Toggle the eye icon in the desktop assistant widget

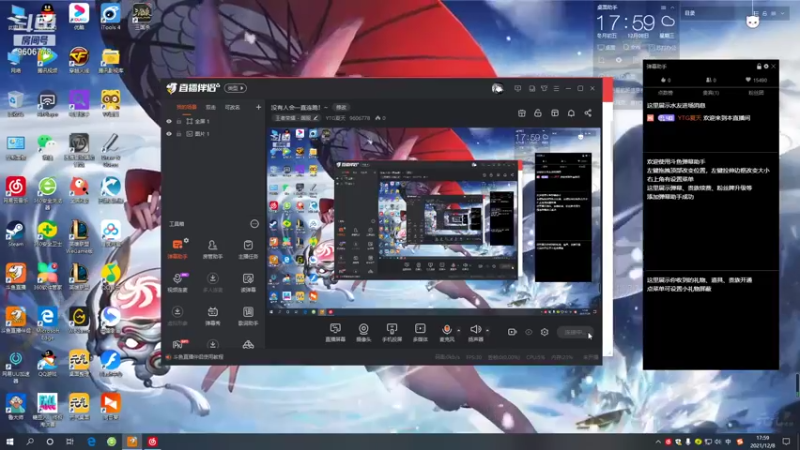(619, 60)
